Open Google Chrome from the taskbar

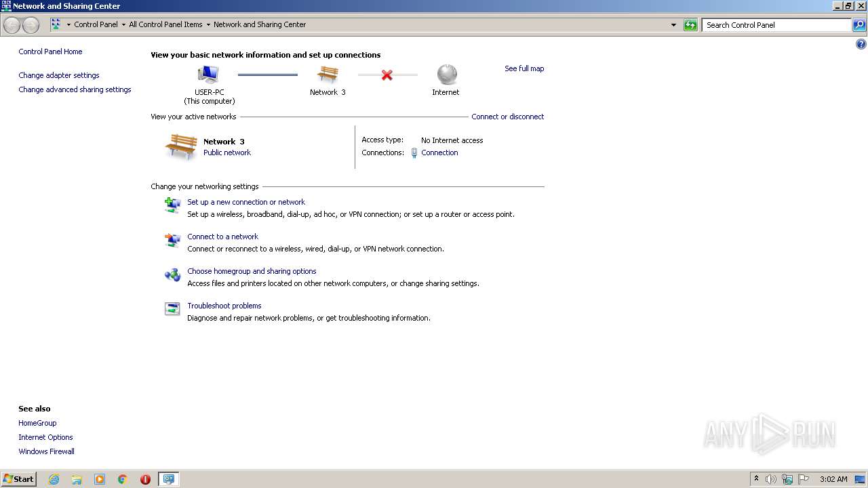123,479
